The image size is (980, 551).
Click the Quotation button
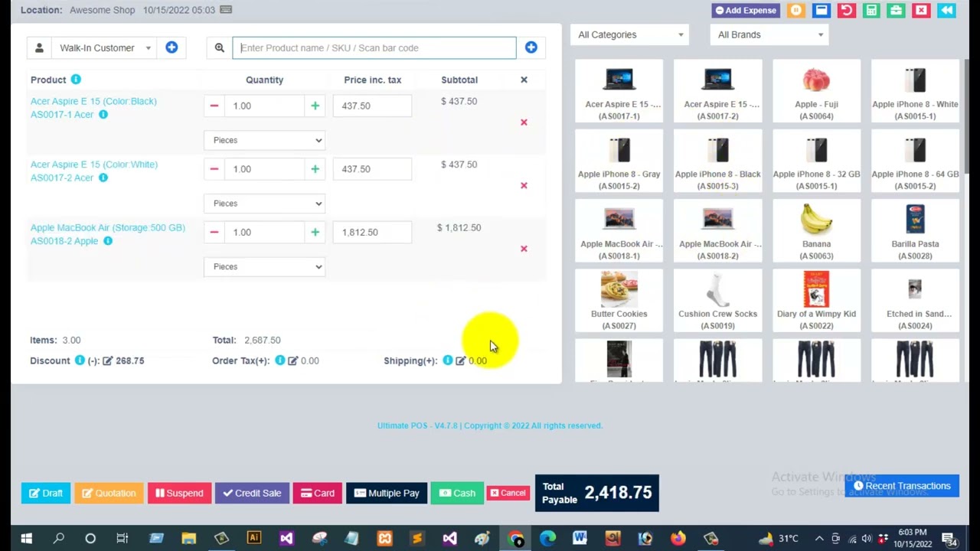tap(109, 494)
